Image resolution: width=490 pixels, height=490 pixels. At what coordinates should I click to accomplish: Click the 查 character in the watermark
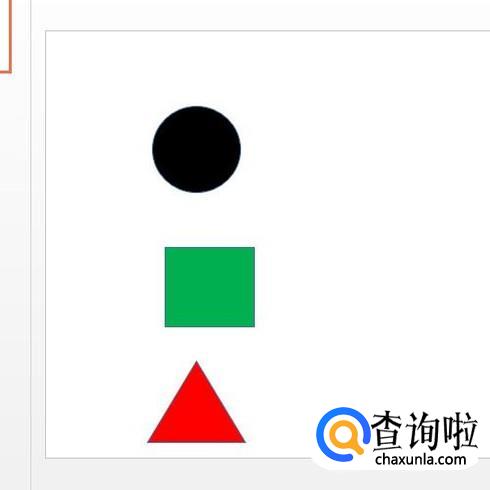(387, 430)
